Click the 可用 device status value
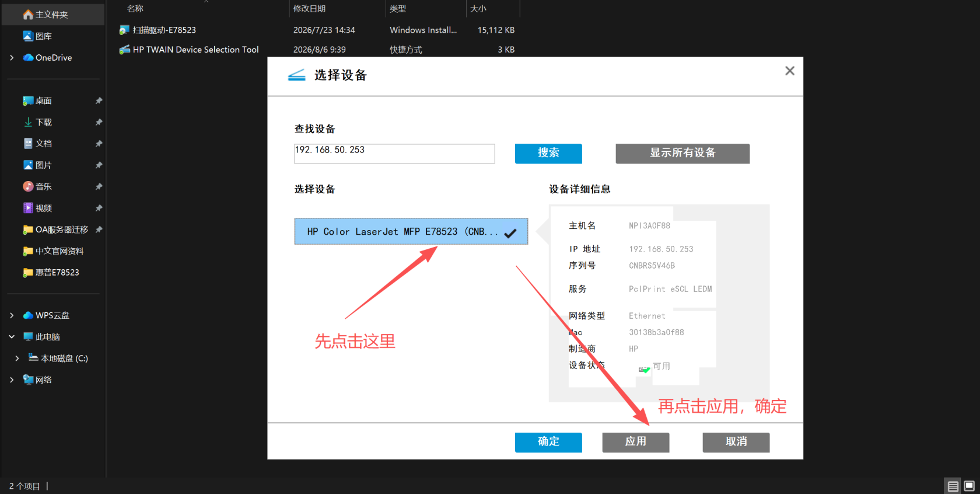The width and height of the screenshot is (980, 494). click(x=661, y=366)
